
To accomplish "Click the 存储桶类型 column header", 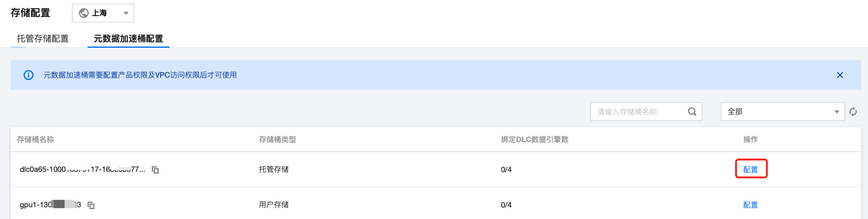I will (x=277, y=140).
